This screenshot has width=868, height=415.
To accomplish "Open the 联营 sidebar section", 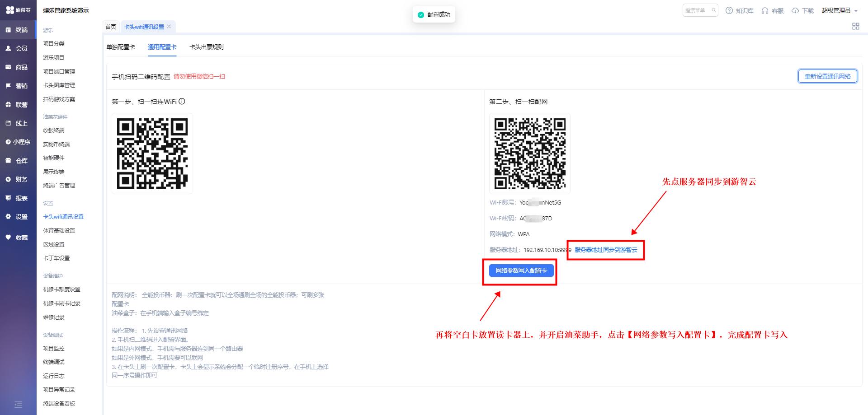I will (x=17, y=105).
